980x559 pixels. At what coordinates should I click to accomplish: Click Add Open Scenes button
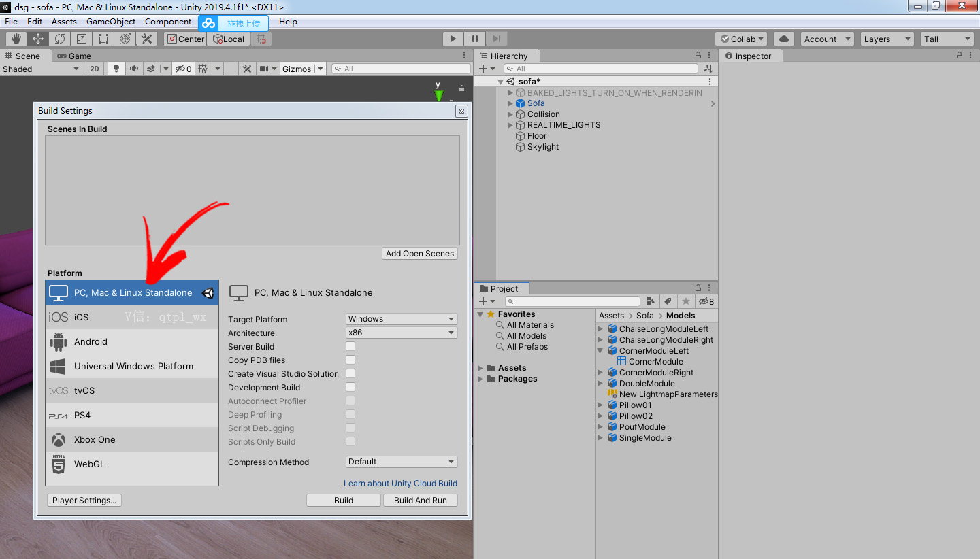coord(420,254)
